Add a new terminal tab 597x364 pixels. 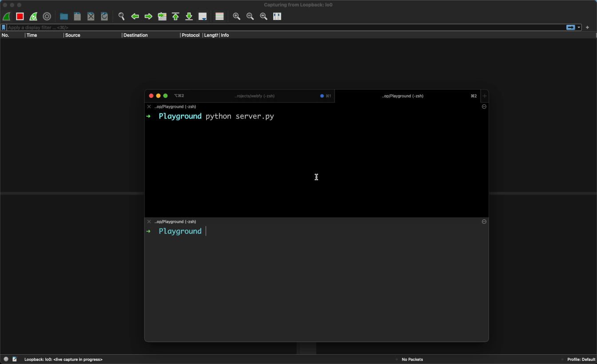point(485,96)
